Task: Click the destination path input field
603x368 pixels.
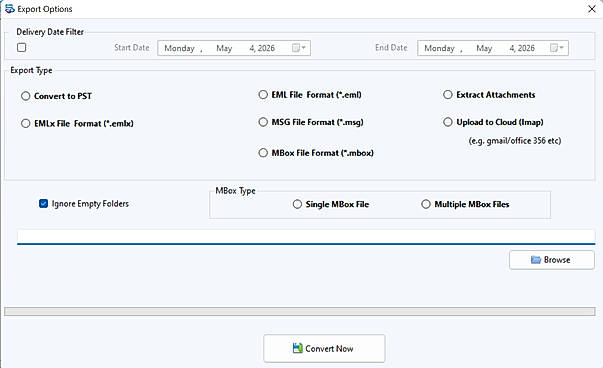Action: (306, 236)
